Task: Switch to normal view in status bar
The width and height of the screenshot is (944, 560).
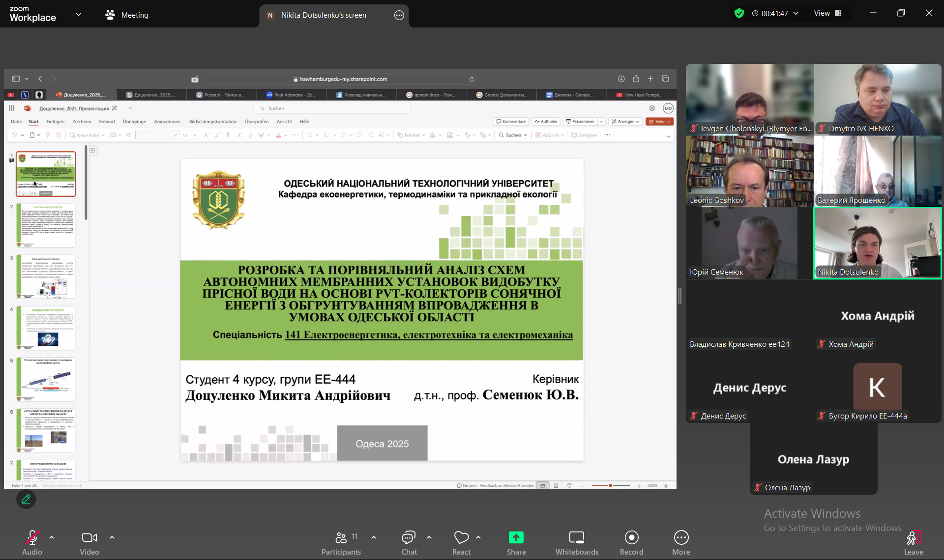Action: (x=543, y=485)
